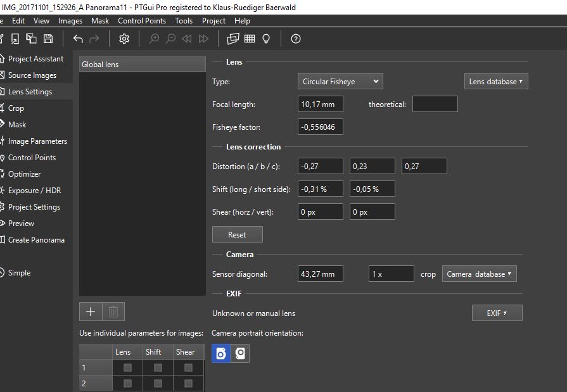Screen dimensions: 567x392
Task: Open the control point table grid icon
Action: (x=250, y=39)
